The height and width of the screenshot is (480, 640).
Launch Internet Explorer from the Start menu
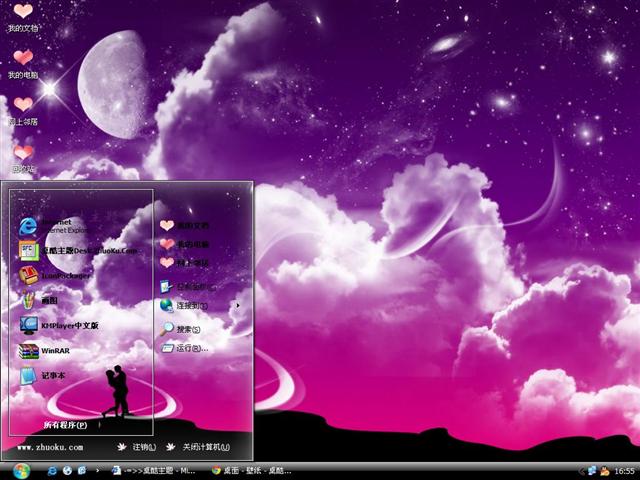(53, 226)
